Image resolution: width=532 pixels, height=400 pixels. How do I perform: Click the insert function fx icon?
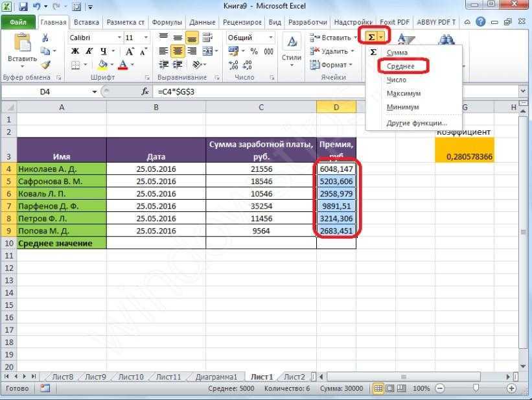click(145, 92)
